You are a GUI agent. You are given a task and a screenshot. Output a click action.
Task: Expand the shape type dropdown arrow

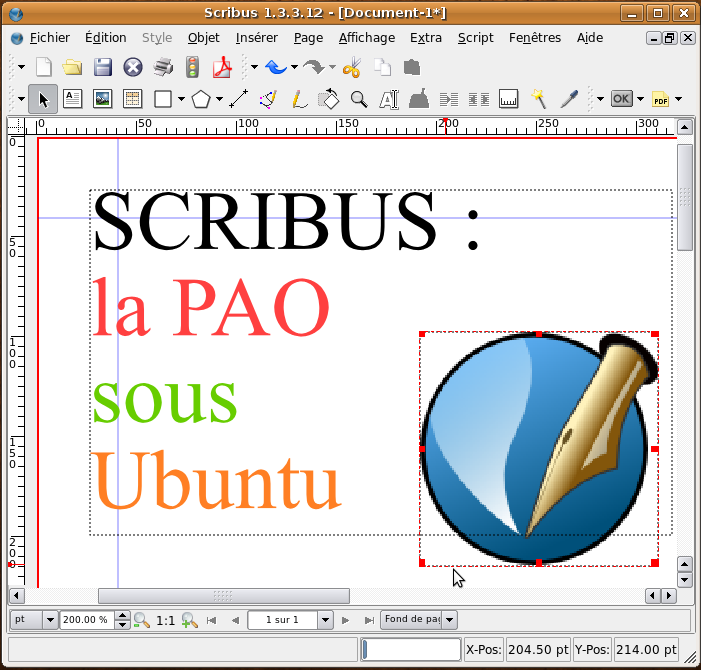(181, 99)
